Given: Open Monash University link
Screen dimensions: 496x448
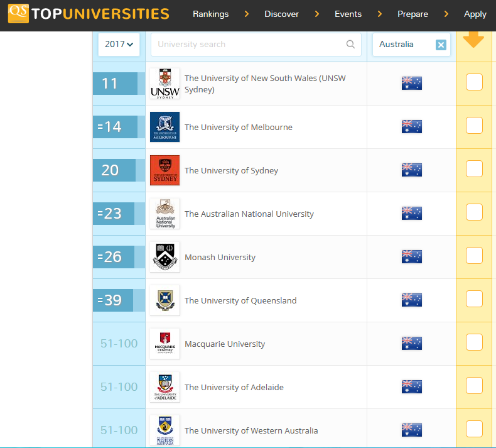Looking at the screenshot, I should (x=220, y=258).
